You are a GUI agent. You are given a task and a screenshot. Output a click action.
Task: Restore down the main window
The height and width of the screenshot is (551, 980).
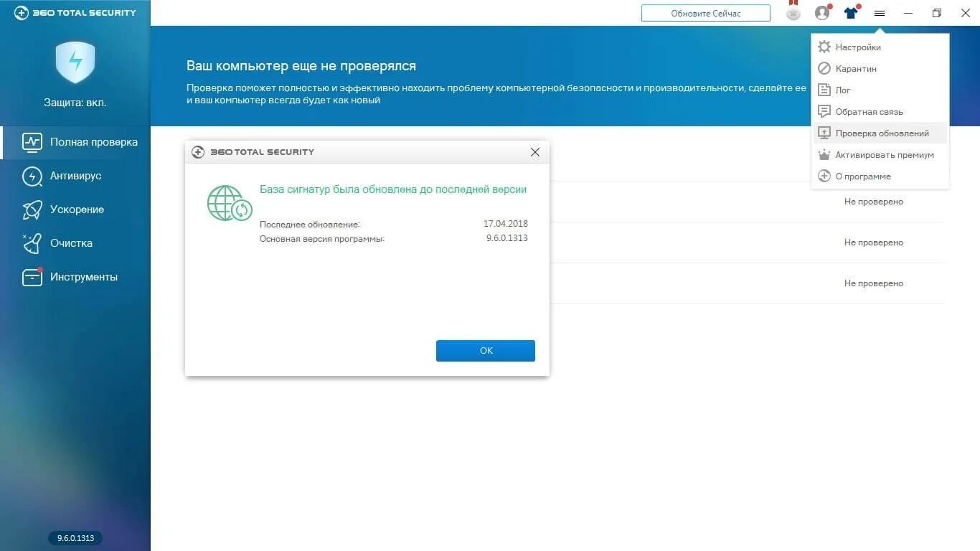(937, 13)
